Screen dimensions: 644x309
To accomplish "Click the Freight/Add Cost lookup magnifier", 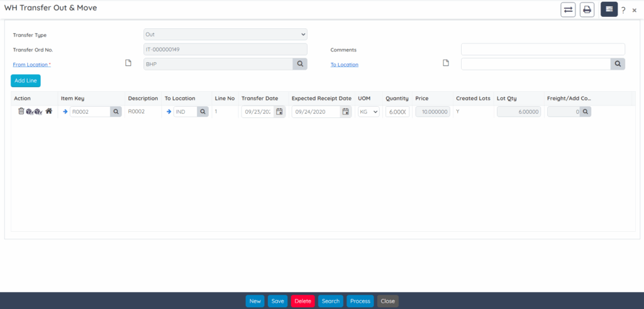I will click(x=585, y=111).
